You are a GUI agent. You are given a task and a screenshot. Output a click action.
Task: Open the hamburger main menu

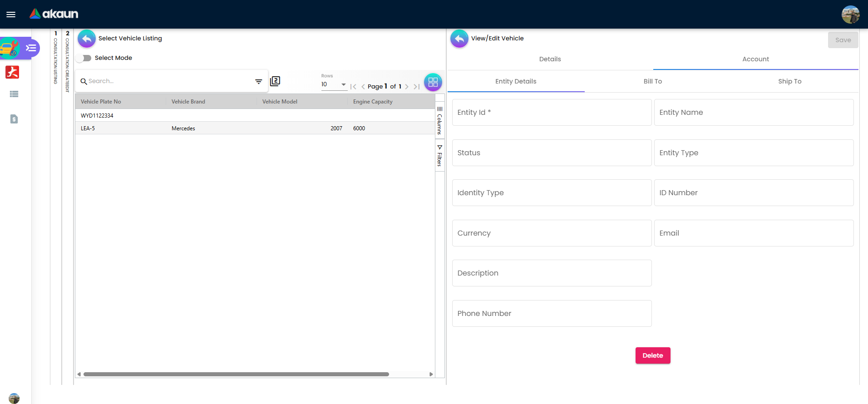pyautogui.click(x=11, y=15)
